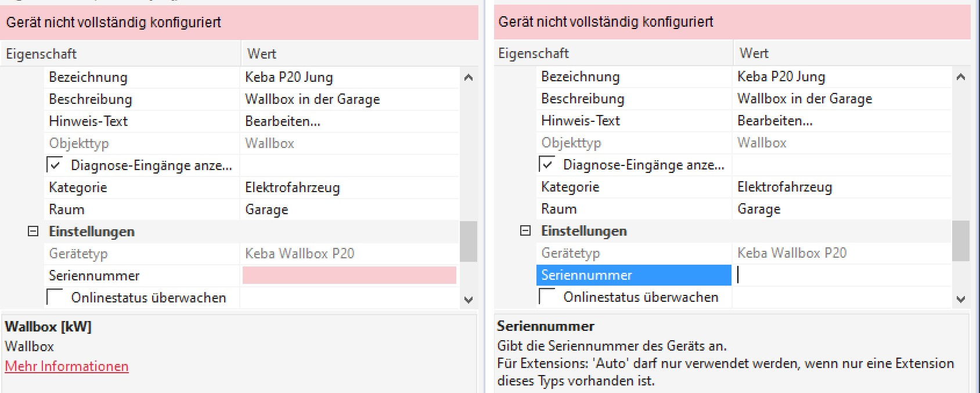Click the left panel scrollbar thumb

tap(469, 241)
